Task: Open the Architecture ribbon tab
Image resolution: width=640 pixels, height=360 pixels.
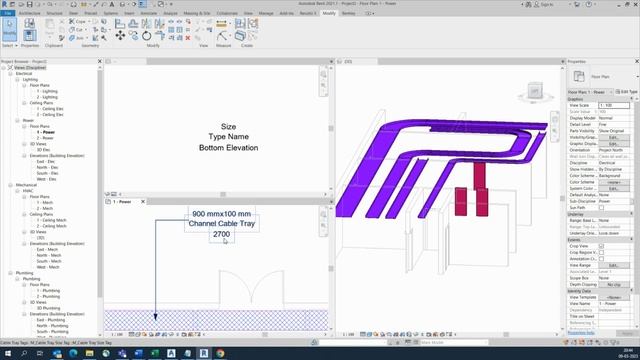Action: (x=29, y=13)
